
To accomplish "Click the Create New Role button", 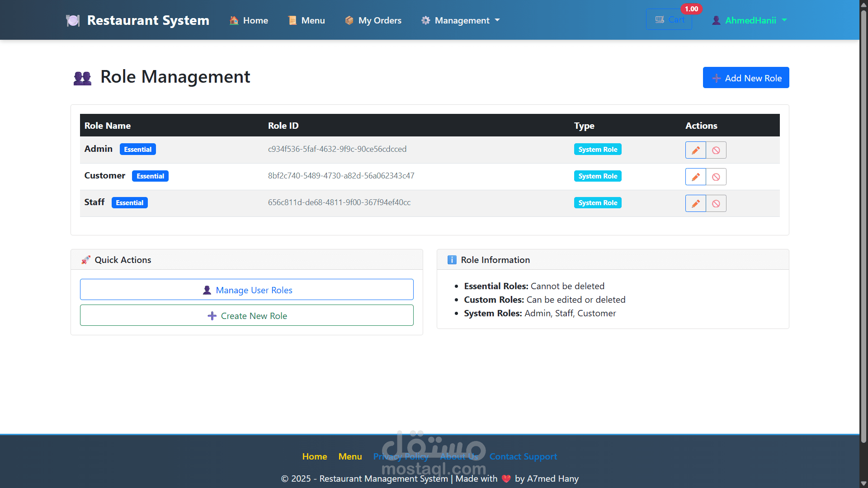I will pos(247,315).
